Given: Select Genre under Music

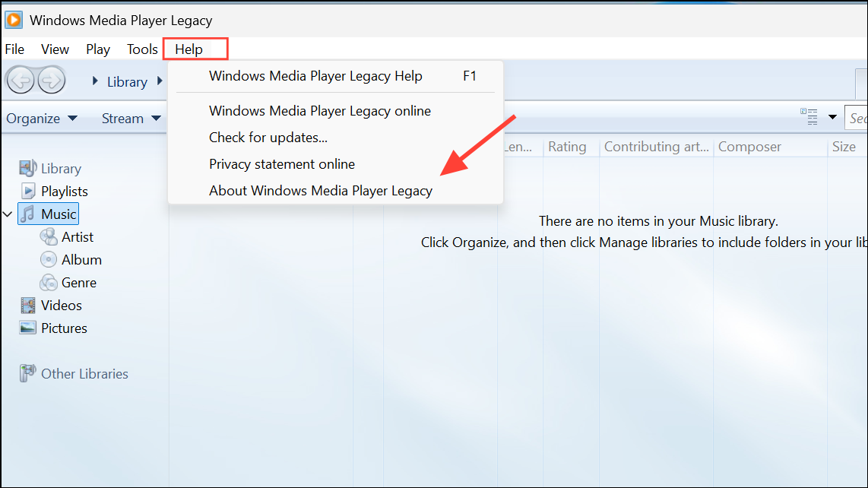Looking at the screenshot, I should (x=78, y=283).
